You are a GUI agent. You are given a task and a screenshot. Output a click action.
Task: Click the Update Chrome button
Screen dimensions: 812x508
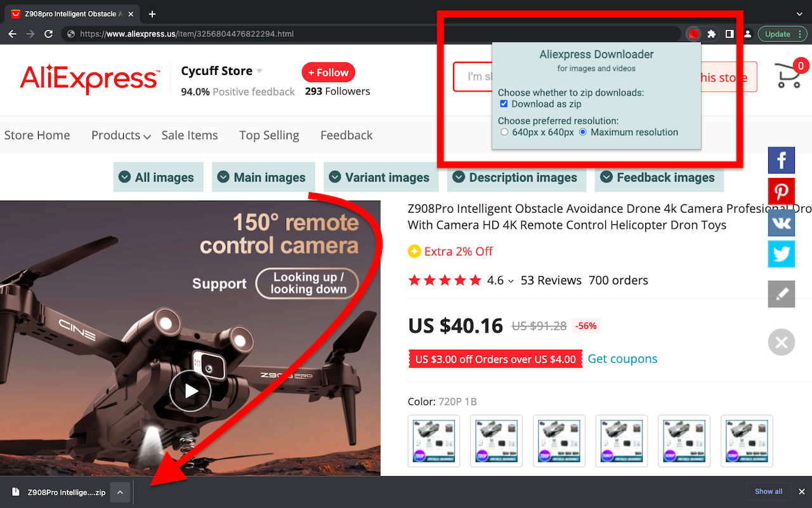point(782,34)
